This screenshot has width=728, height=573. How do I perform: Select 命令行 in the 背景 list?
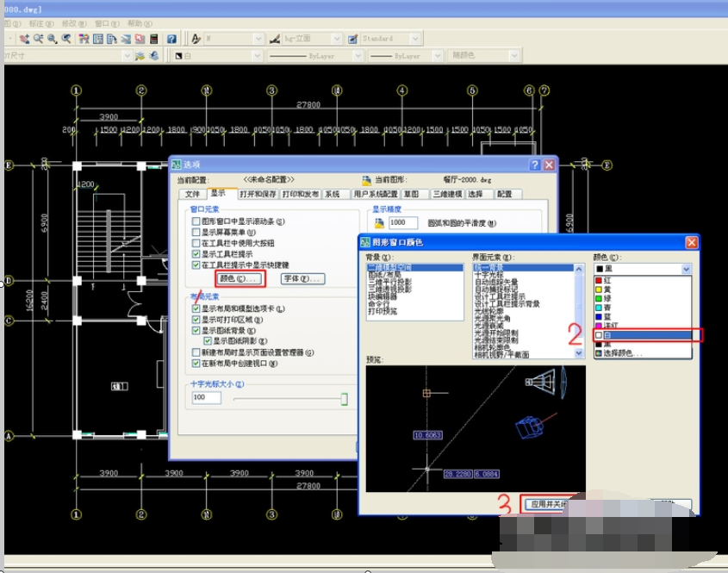(x=414, y=303)
